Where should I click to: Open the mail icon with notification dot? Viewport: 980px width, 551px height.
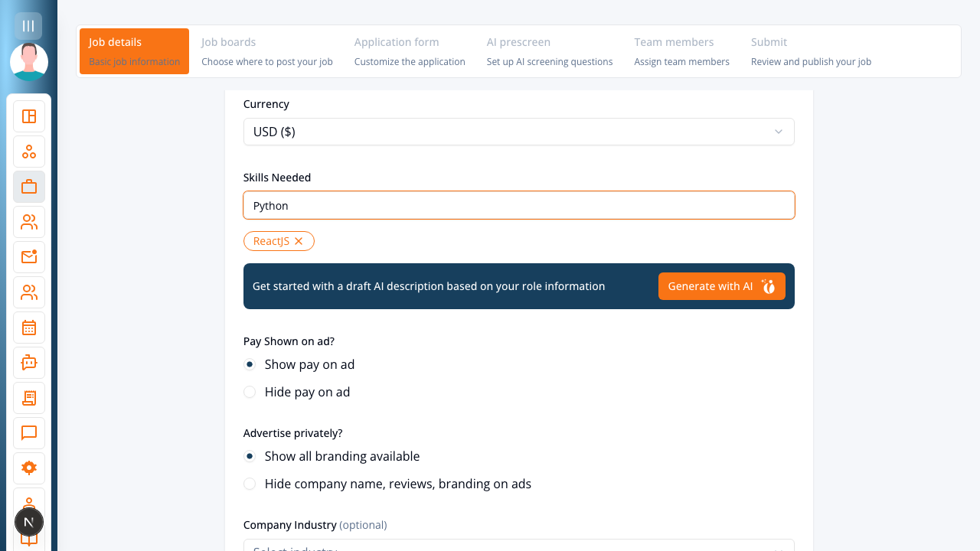point(29,257)
